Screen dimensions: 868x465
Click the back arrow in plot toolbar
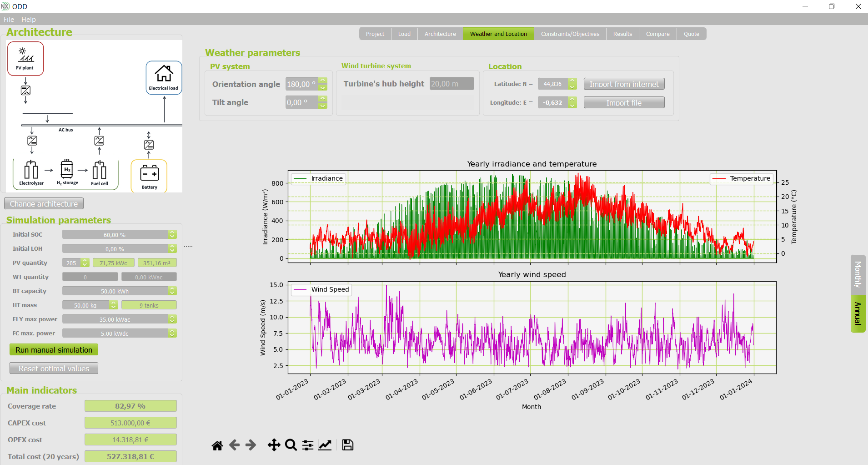point(234,445)
